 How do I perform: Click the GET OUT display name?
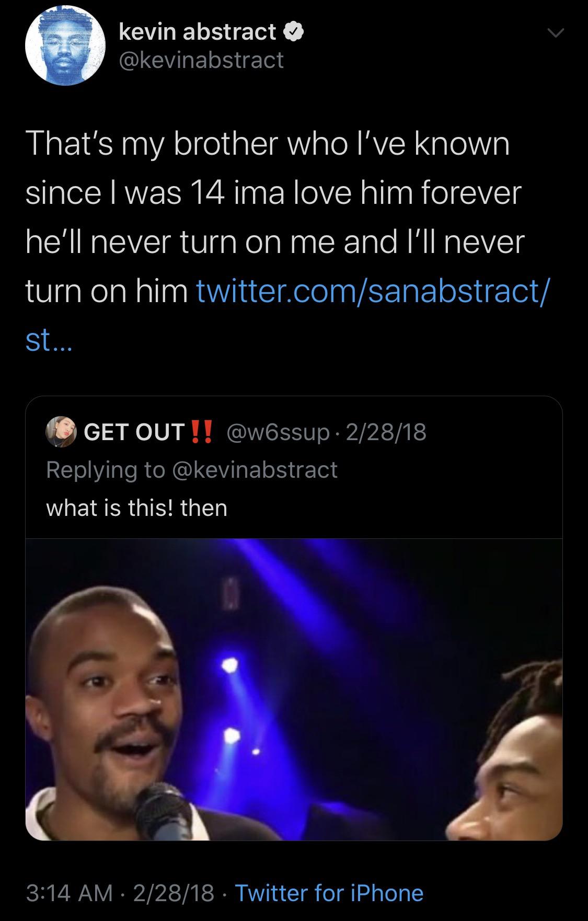[134, 432]
